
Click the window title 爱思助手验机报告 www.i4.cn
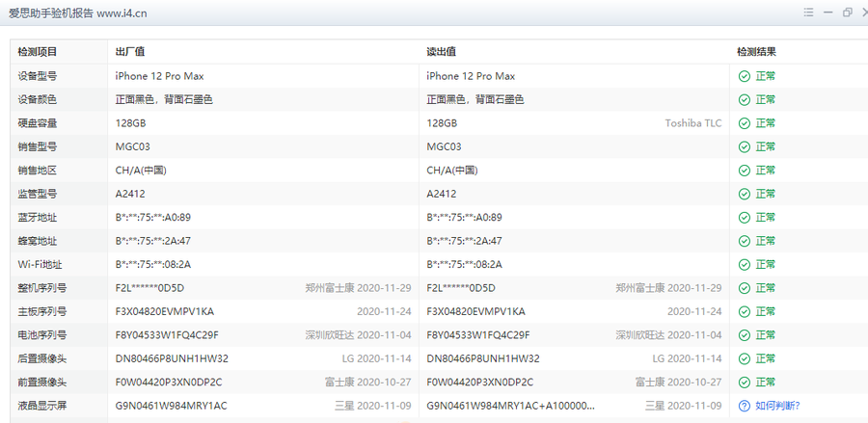(77, 13)
